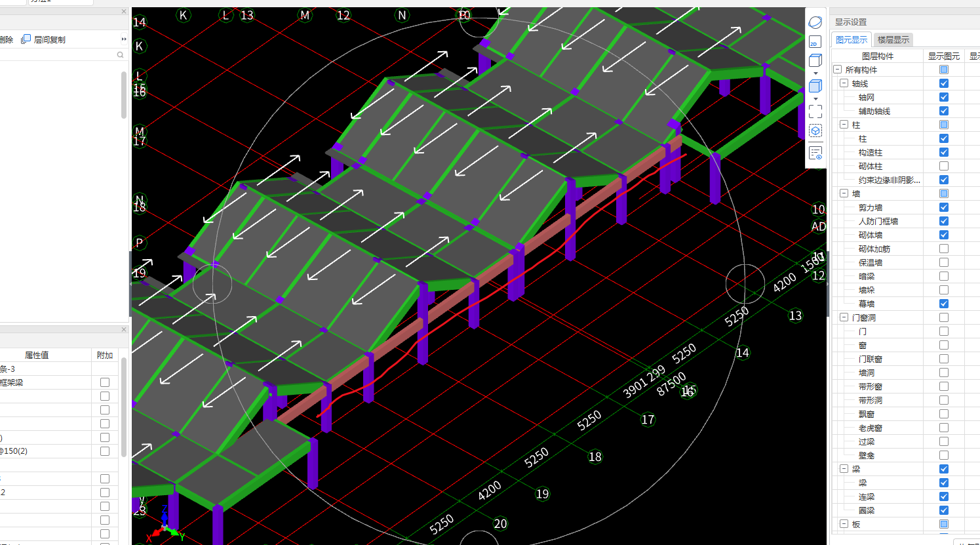Click the XYZ axis gizmo
This screenshot has width=980, height=545.
165,525
